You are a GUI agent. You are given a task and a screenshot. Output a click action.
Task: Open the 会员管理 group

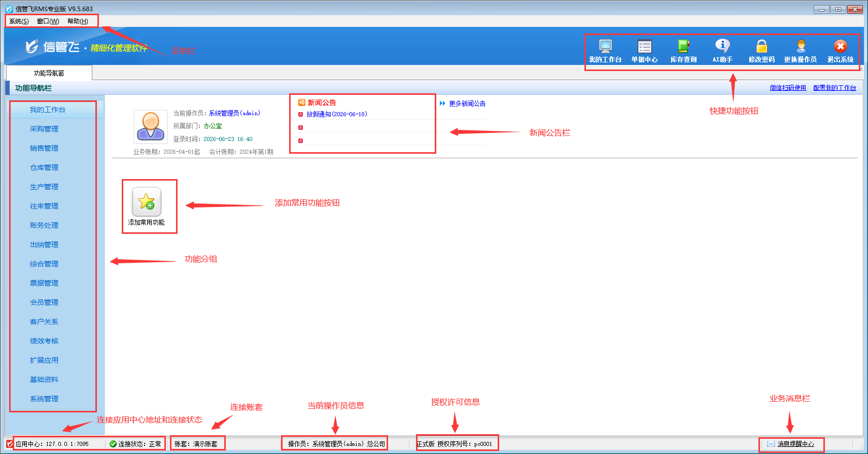click(x=44, y=302)
